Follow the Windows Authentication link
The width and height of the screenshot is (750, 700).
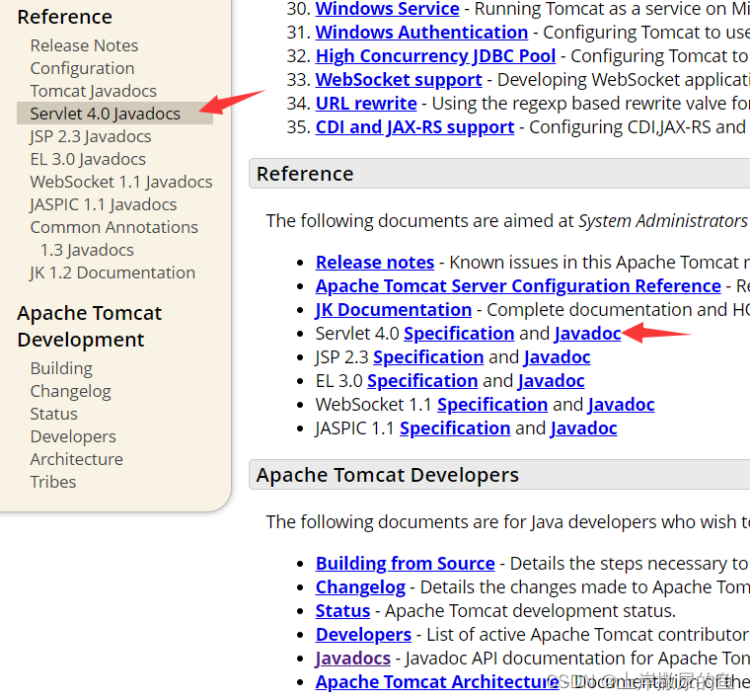tap(421, 32)
